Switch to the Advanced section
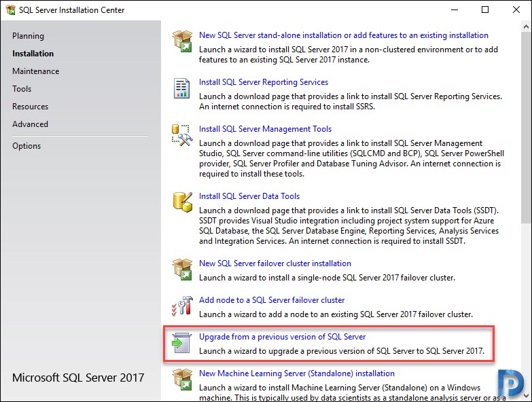 (30, 124)
